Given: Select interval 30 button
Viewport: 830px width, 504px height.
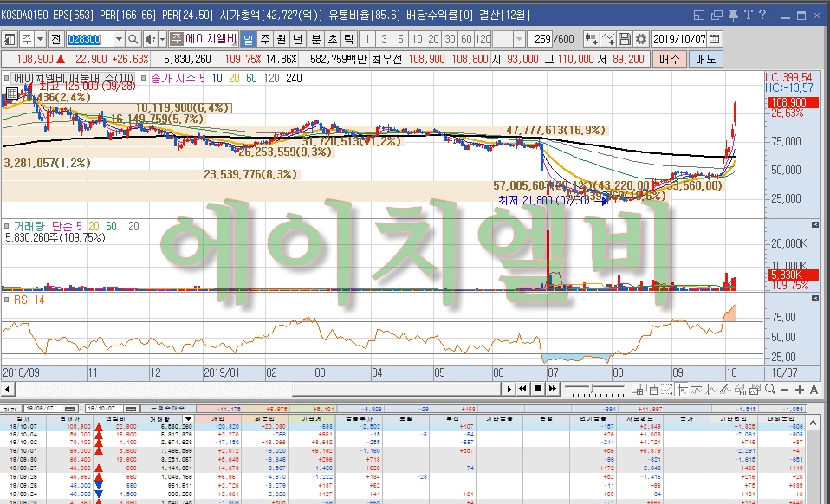Looking at the screenshot, I should (x=450, y=39).
